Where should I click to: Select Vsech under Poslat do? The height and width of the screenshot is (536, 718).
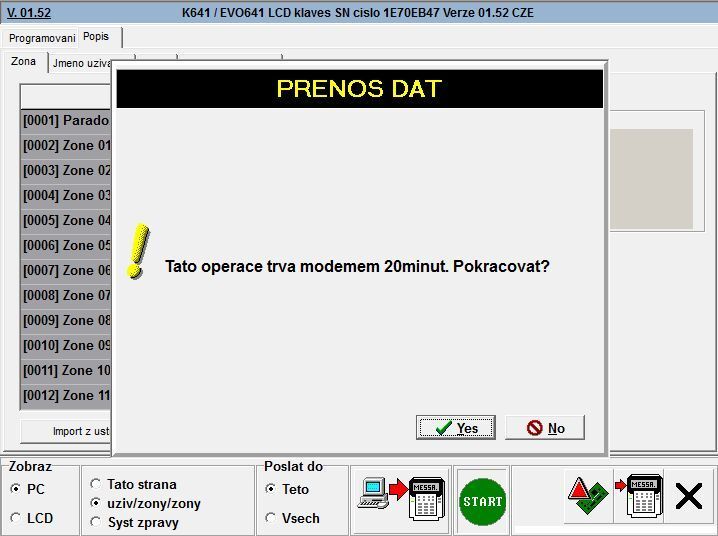pyautogui.click(x=270, y=518)
